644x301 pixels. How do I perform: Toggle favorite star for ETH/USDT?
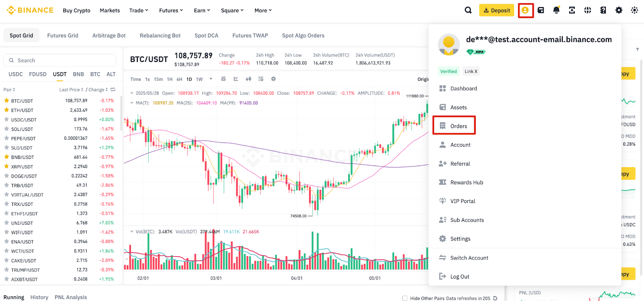(6, 110)
